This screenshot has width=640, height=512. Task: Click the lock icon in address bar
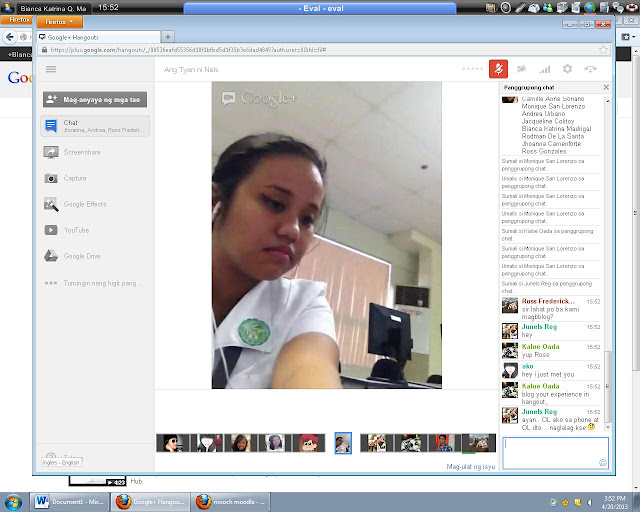[44, 50]
